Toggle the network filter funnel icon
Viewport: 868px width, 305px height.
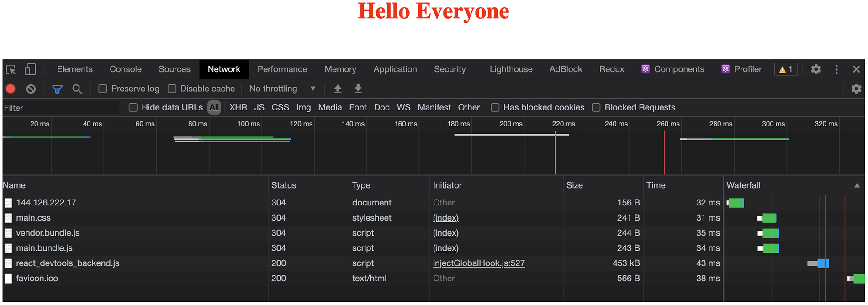57,89
